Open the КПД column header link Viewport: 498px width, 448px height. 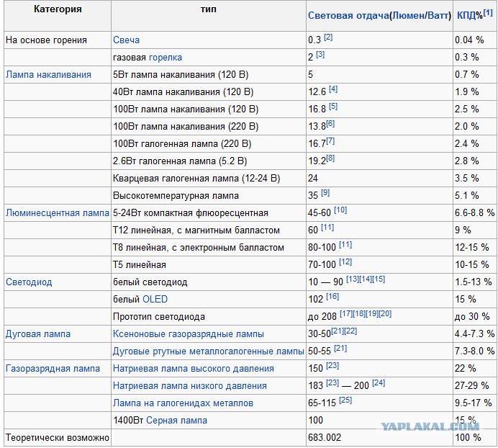point(470,16)
